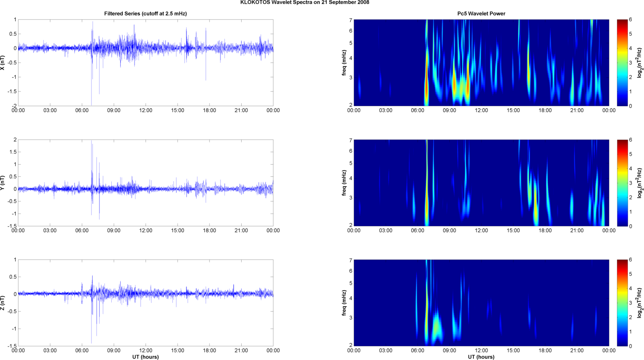Click the top wavelet plot's colorbar

pos(622,63)
